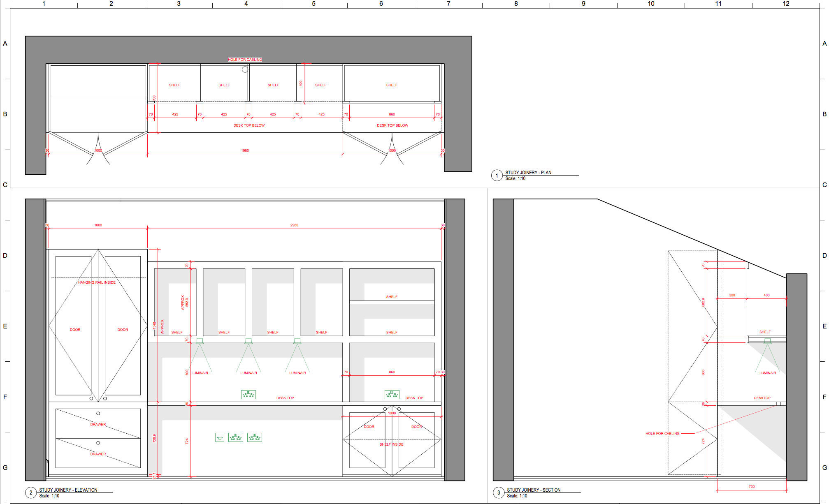
Task: Select the small green switch symbol under the desk
Action: click(220, 438)
